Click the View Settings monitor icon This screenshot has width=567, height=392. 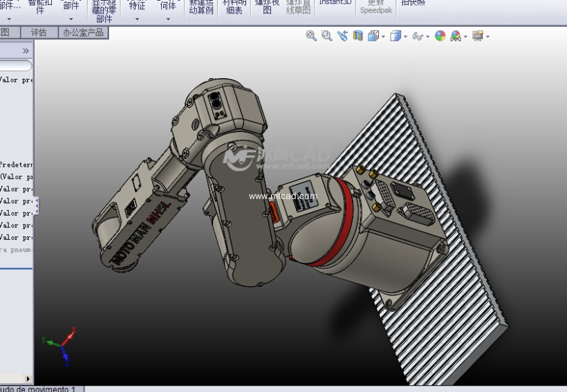478,36
